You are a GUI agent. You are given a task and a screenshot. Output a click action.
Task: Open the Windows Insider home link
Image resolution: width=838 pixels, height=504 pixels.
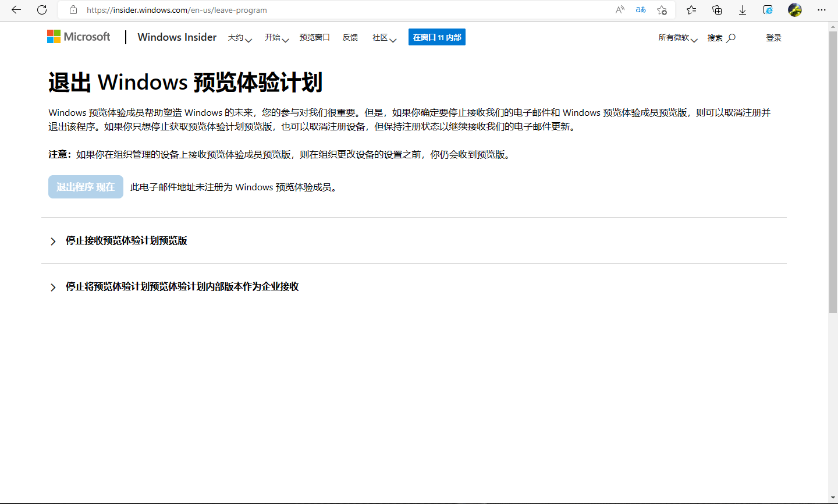click(177, 37)
